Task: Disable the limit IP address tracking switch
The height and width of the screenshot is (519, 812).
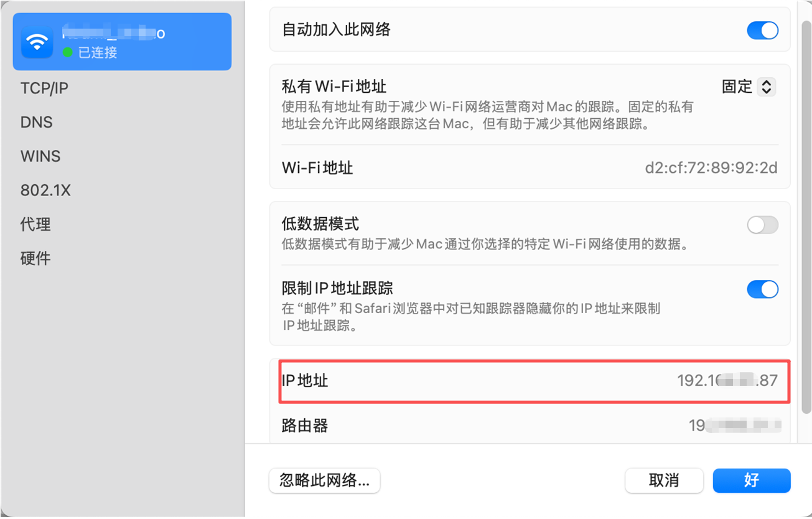Action: 762,289
